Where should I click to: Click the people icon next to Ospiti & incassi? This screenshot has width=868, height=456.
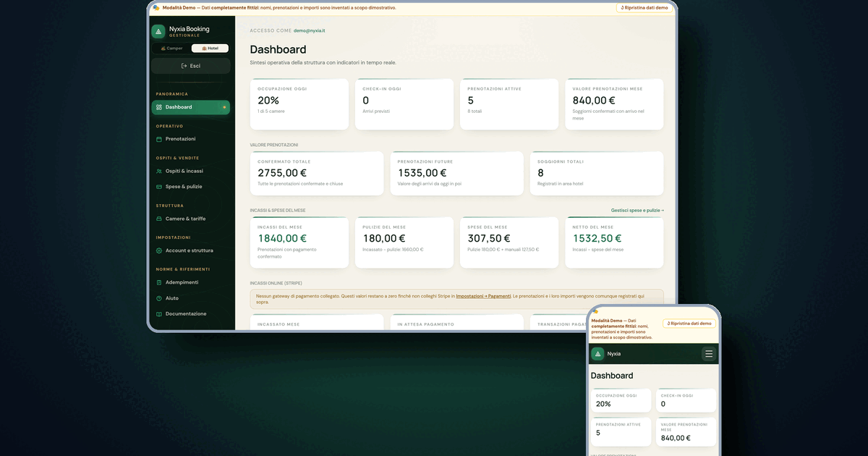click(159, 171)
